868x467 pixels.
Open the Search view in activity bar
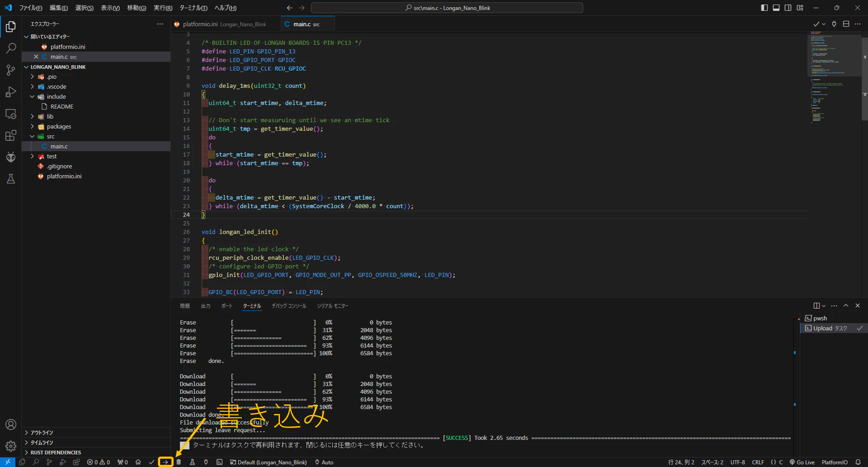point(11,48)
